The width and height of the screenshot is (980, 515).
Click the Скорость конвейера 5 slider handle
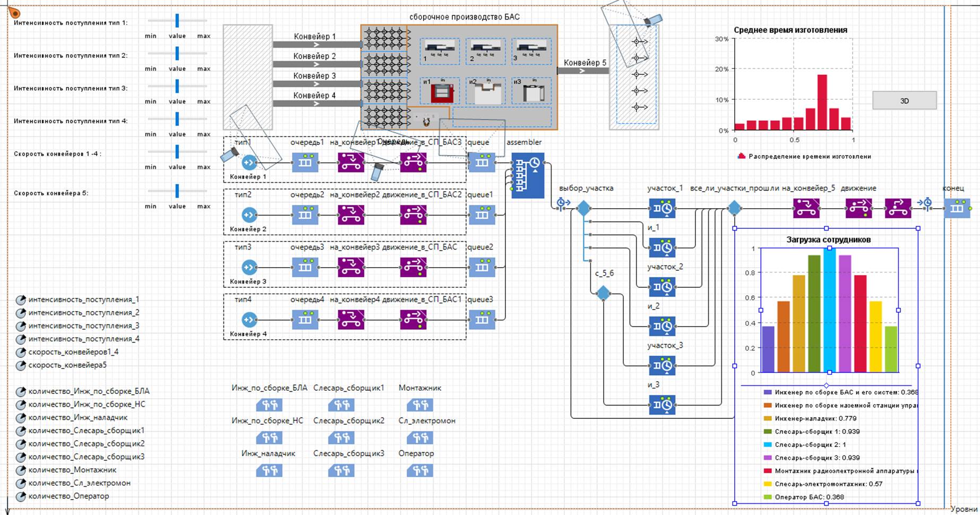(177, 191)
